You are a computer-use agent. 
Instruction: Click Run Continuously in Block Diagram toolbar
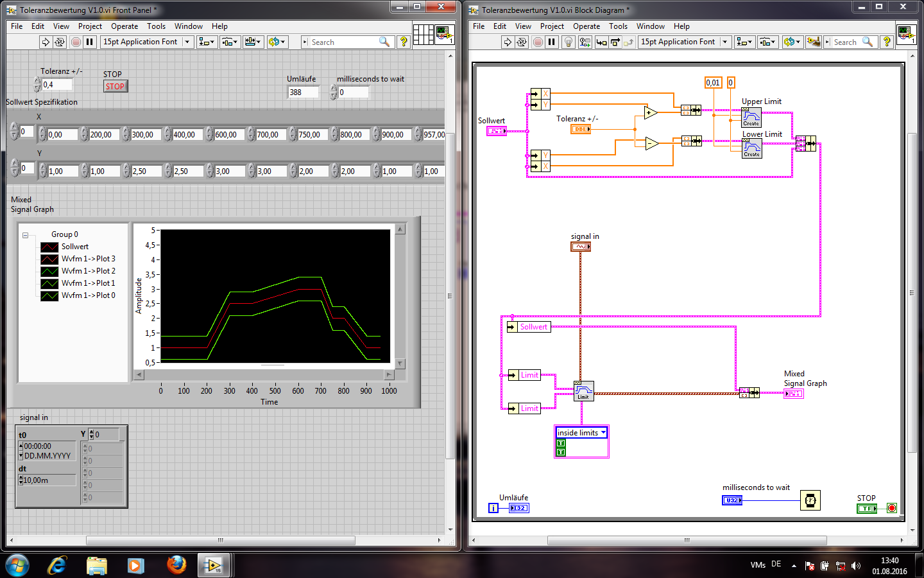522,42
